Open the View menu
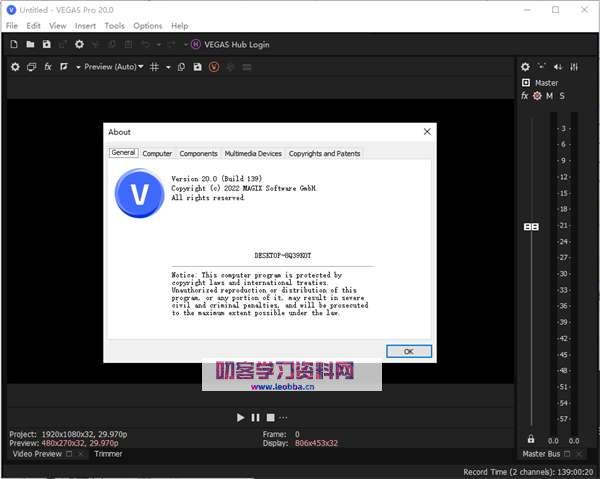The width and height of the screenshot is (600, 479). tap(58, 26)
